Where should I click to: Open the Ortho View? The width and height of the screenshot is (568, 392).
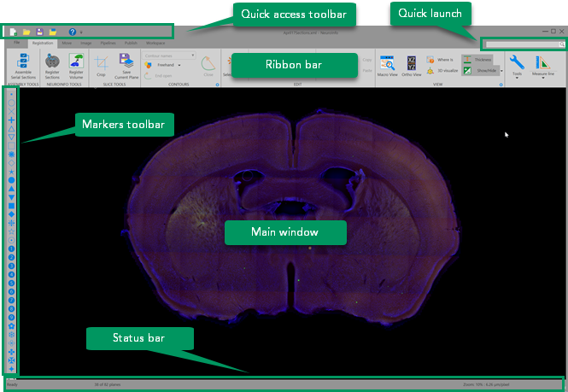point(412,62)
